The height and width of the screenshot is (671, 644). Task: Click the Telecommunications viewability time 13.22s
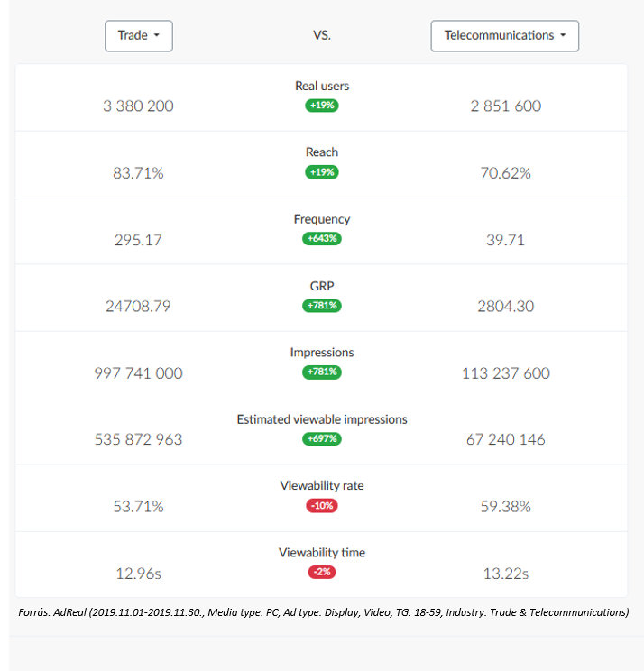pyautogui.click(x=505, y=574)
